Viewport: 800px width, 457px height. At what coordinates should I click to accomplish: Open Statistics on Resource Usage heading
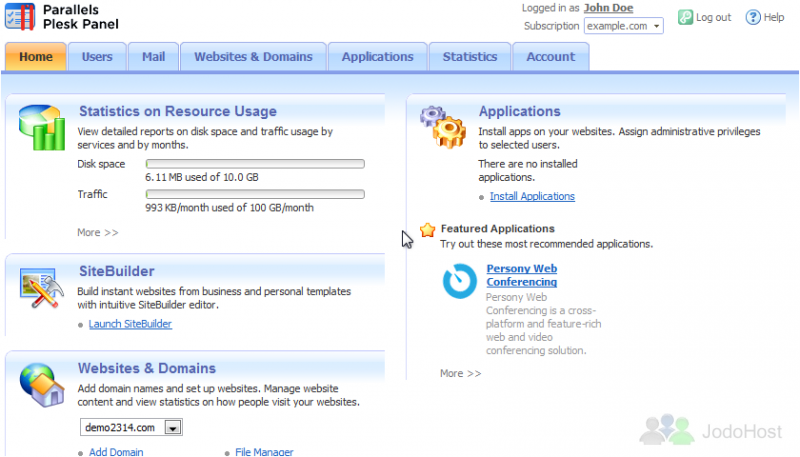pyautogui.click(x=178, y=111)
